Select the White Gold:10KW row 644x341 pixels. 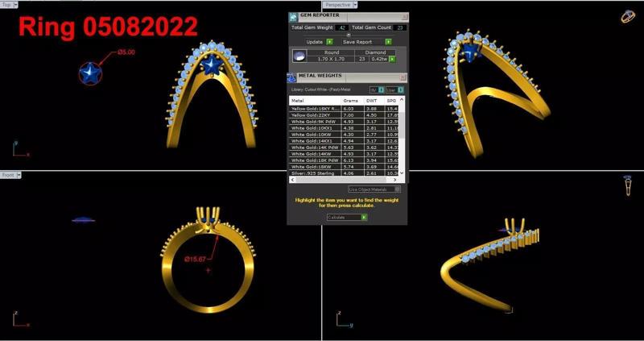tap(344, 135)
